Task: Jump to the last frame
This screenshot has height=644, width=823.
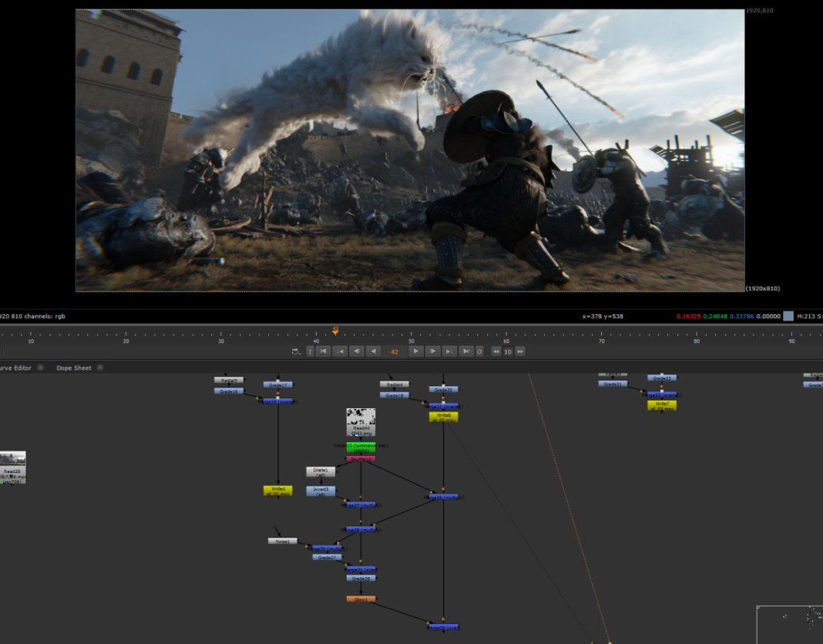Action: tap(466, 351)
